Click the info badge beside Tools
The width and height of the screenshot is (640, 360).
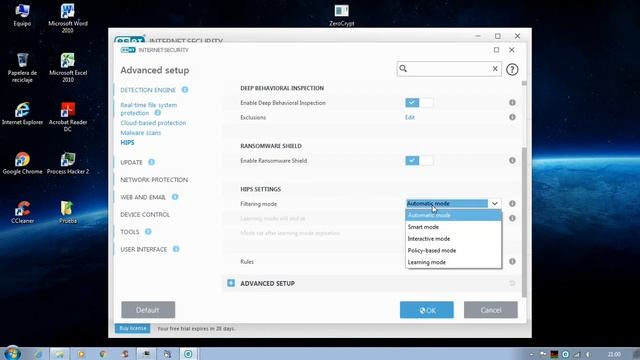pyautogui.click(x=148, y=231)
